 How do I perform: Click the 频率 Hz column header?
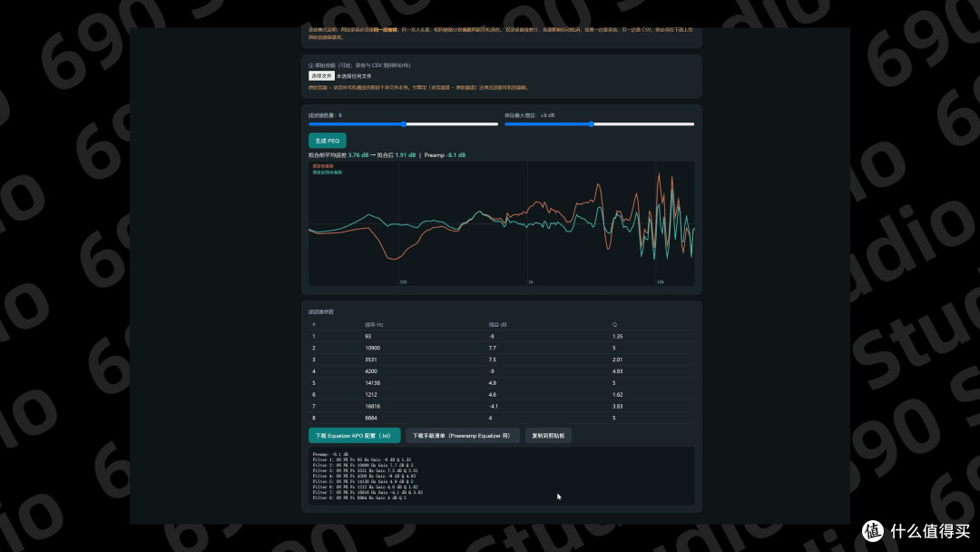[375, 324]
